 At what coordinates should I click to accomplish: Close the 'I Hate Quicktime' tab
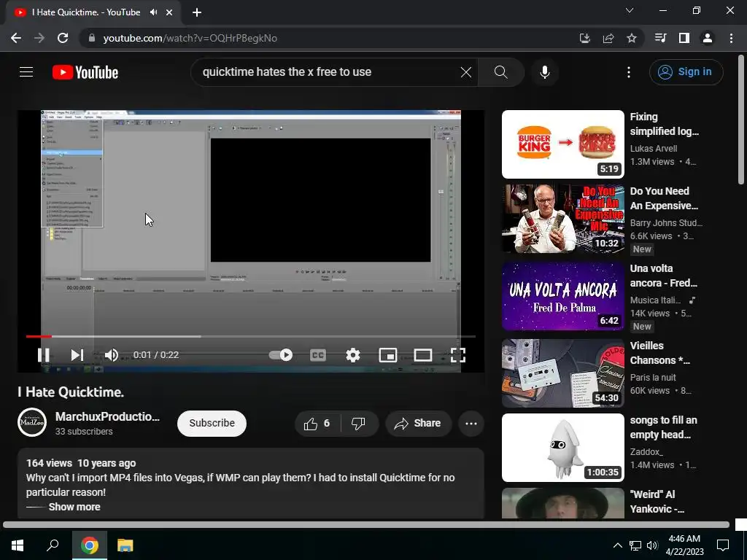coord(169,12)
